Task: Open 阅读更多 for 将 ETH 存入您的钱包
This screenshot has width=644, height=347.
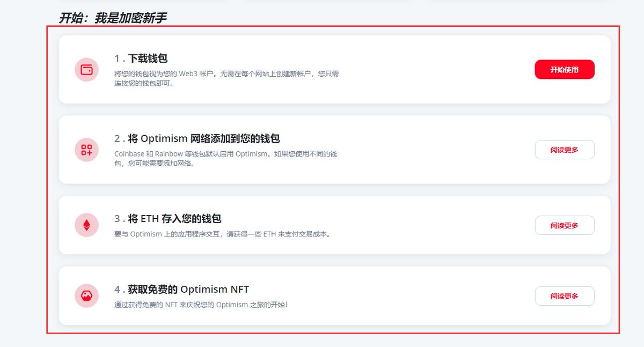Action: pos(565,225)
